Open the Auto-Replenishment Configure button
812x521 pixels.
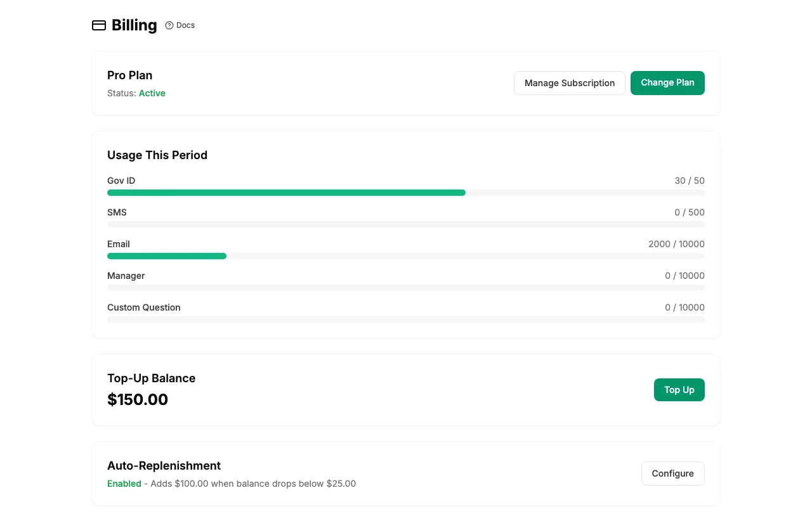click(672, 473)
